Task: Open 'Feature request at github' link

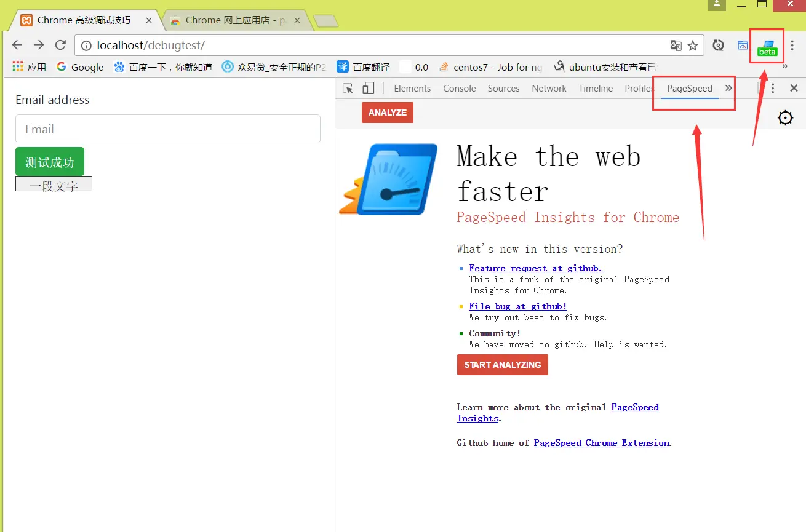Action: (536, 268)
